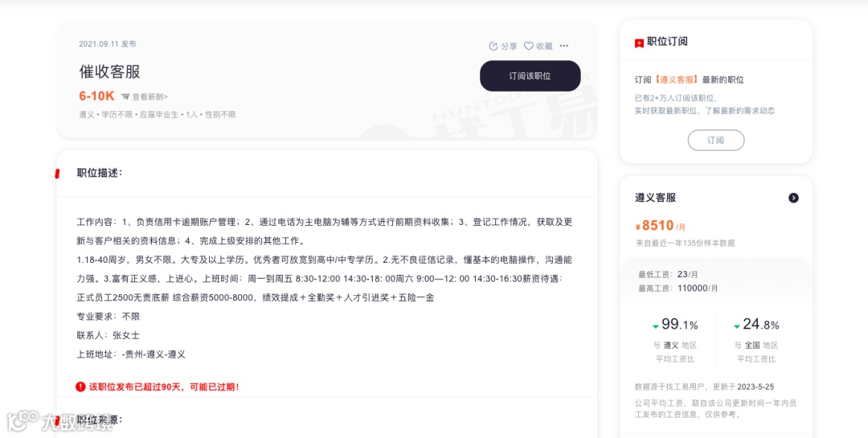Click the paper plane icon beside 查看薪酬
The height and width of the screenshot is (438, 868).
pos(125,96)
